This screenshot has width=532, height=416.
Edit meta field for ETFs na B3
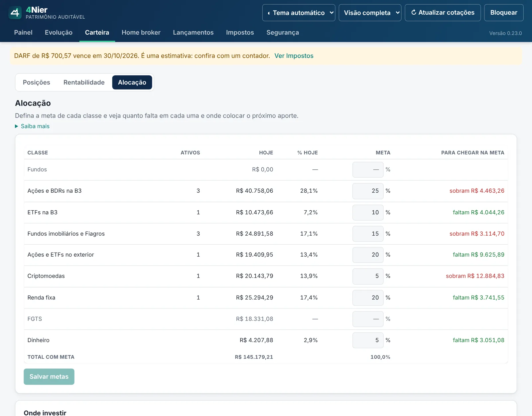point(368,213)
